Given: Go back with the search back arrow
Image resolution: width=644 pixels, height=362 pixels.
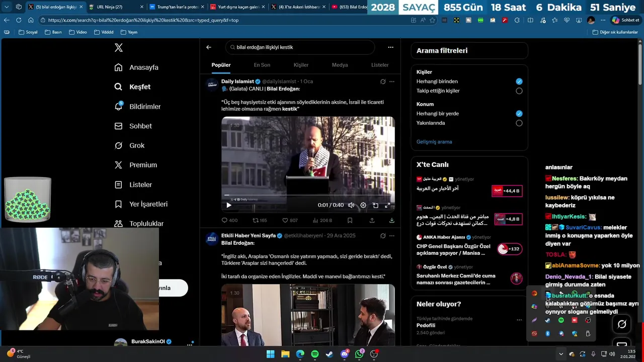Looking at the screenshot, I should tap(209, 47).
